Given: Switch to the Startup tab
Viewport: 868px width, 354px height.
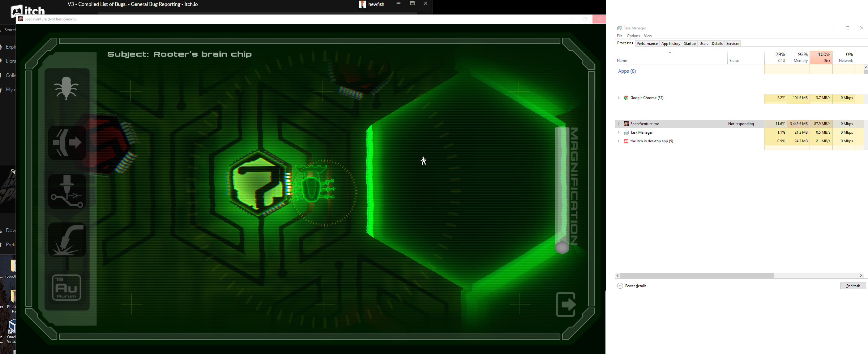Looking at the screenshot, I should click(x=690, y=44).
